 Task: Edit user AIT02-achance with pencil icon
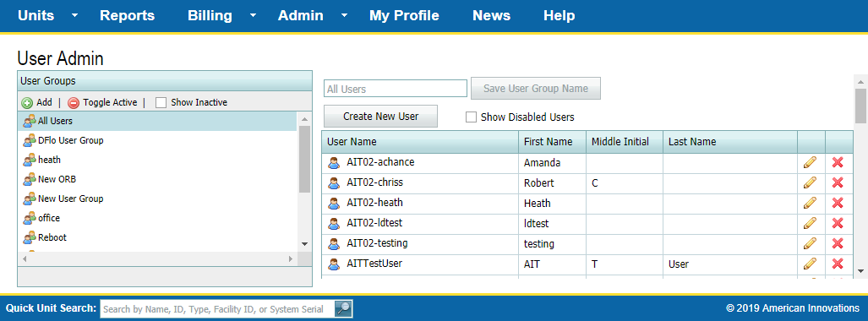coord(810,163)
